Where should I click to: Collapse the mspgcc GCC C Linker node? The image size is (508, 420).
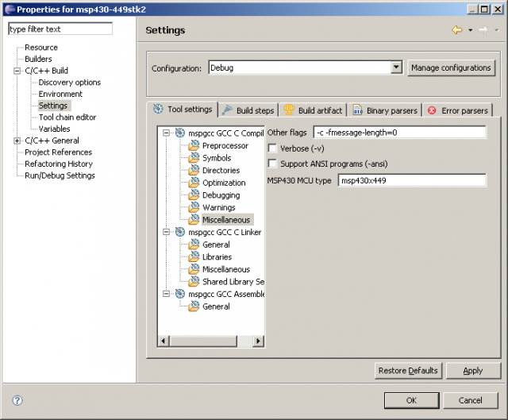pos(166,232)
